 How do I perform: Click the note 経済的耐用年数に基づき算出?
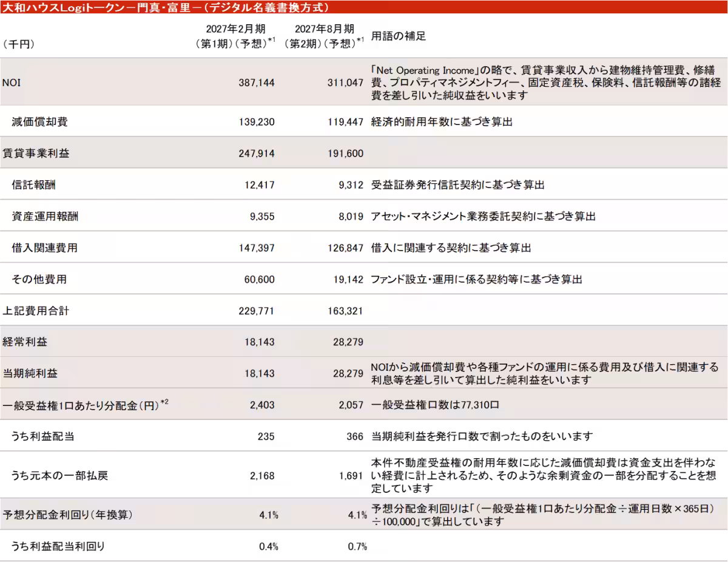click(x=442, y=122)
